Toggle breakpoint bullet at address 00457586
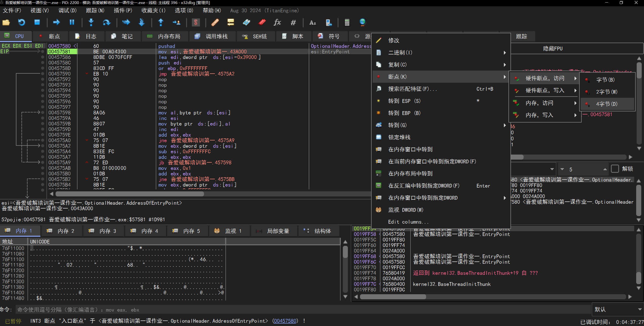 [43, 57]
